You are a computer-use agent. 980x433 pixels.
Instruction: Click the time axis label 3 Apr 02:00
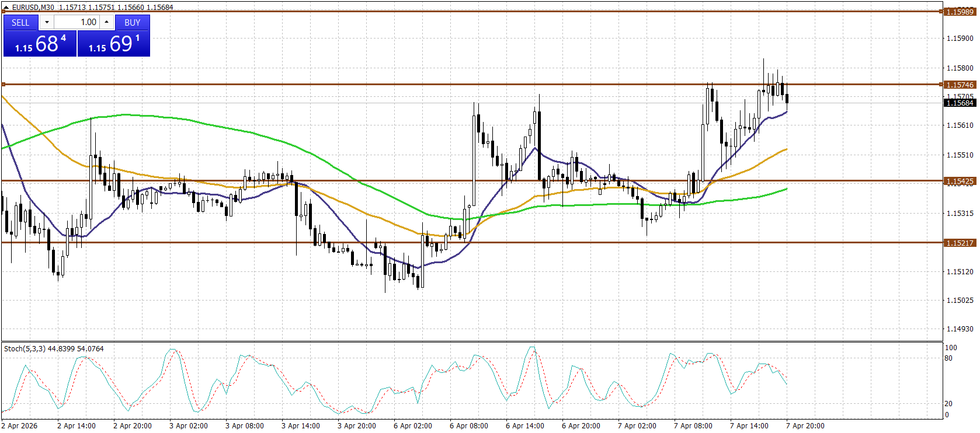click(x=189, y=425)
